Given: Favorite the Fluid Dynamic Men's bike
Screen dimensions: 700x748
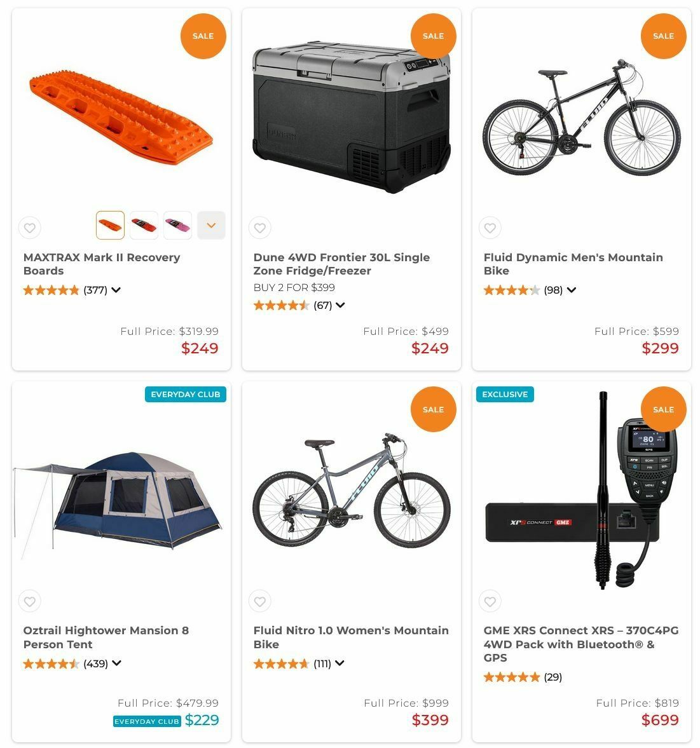Looking at the screenshot, I should [x=490, y=228].
